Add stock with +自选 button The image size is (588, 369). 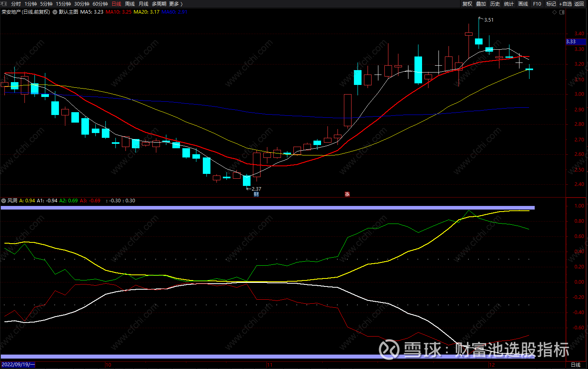pos(566,4)
